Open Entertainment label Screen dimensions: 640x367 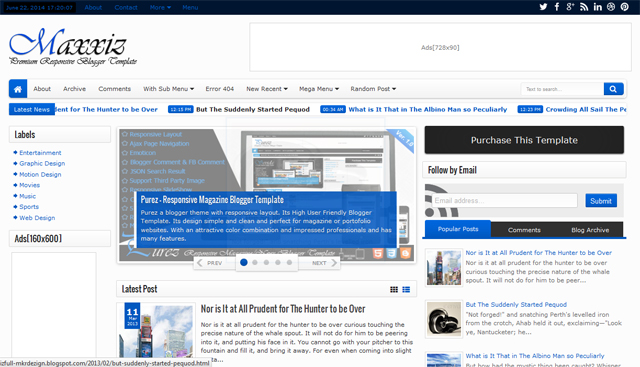(40, 153)
